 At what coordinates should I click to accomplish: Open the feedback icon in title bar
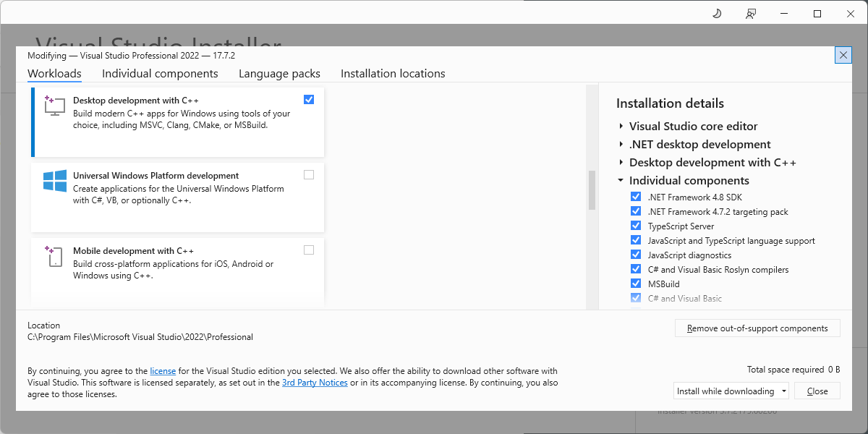pyautogui.click(x=751, y=14)
